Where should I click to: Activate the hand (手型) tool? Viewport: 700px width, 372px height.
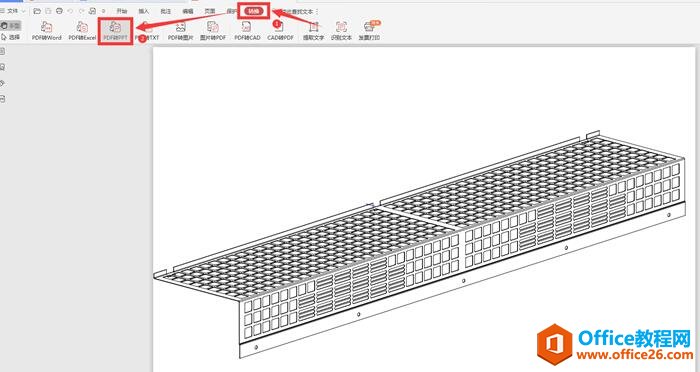tap(11, 26)
